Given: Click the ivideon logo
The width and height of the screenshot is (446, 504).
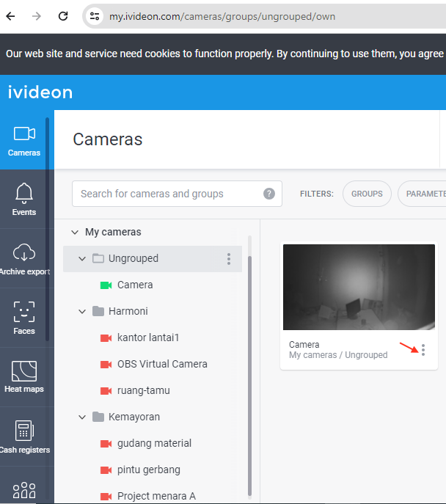Looking at the screenshot, I should tap(40, 92).
